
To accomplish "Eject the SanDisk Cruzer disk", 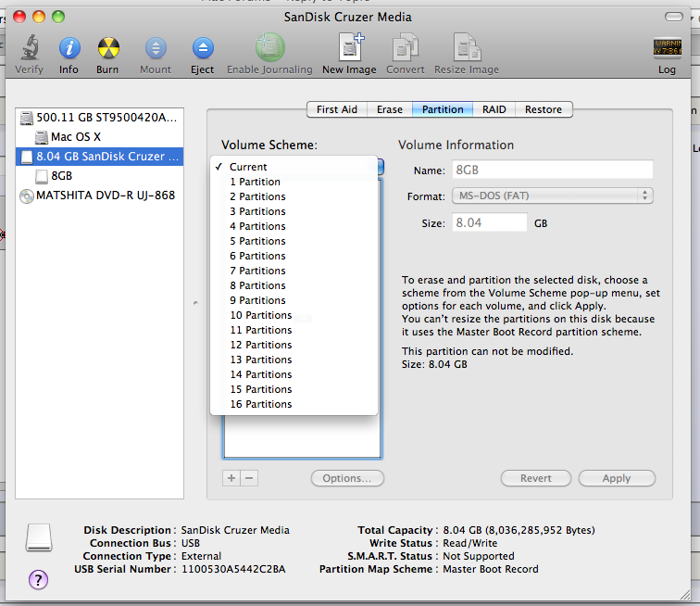I will [x=203, y=48].
